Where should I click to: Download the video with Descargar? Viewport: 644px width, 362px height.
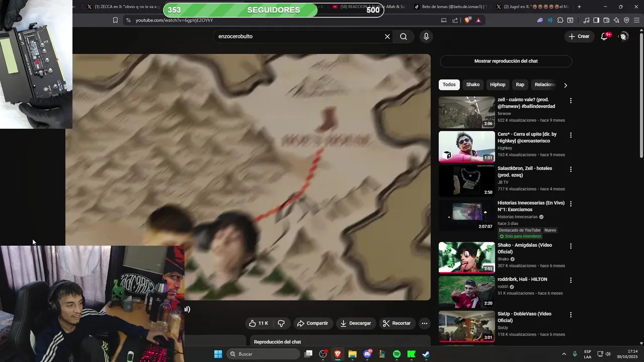pyautogui.click(x=355, y=323)
